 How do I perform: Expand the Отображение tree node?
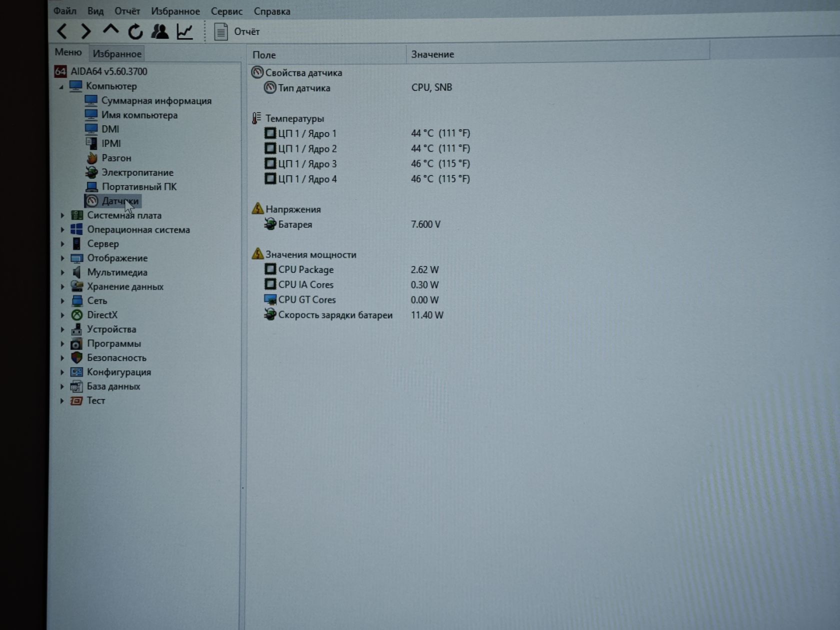point(62,258)
